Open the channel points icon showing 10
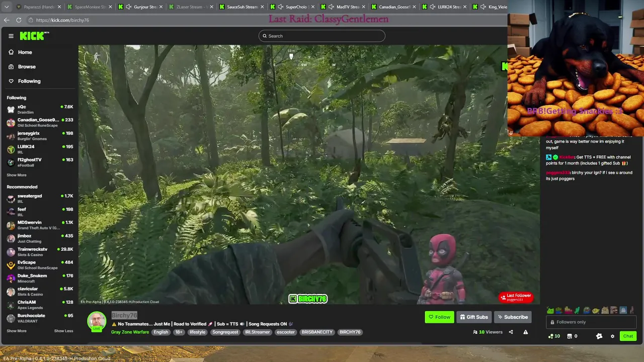The width and height of the screenshot is (644, 362). coord(554,336)
